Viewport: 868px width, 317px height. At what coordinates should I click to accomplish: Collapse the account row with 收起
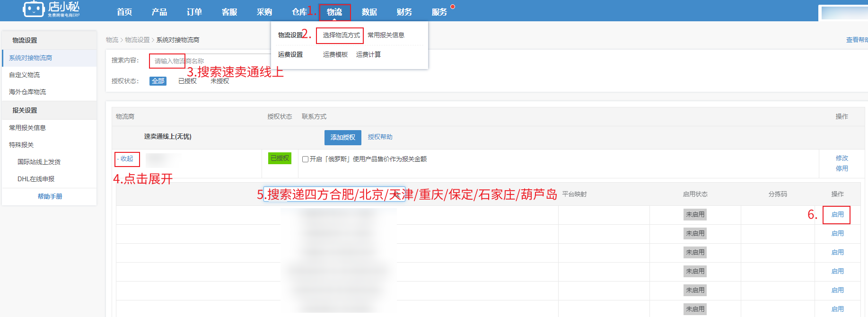point(126,159)
